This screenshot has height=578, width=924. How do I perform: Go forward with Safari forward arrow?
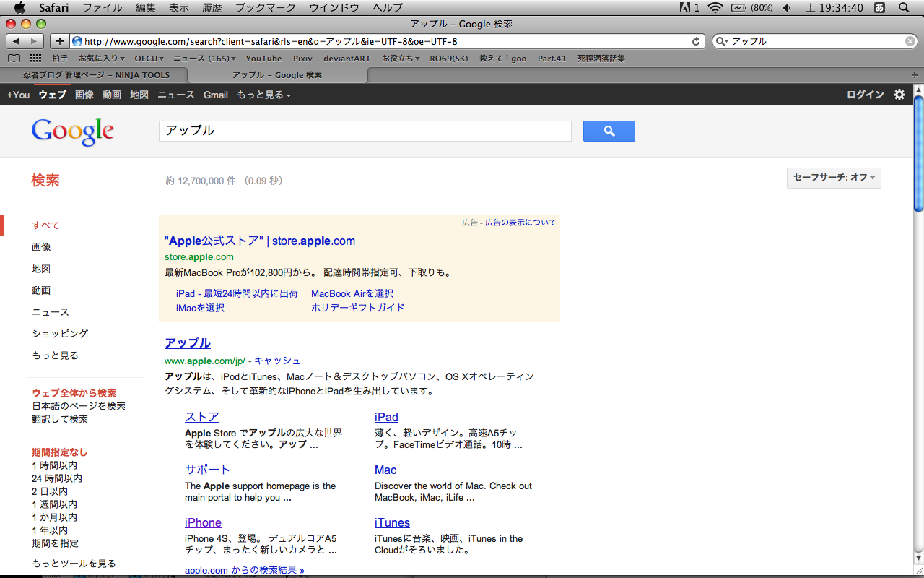pos(35,41)
